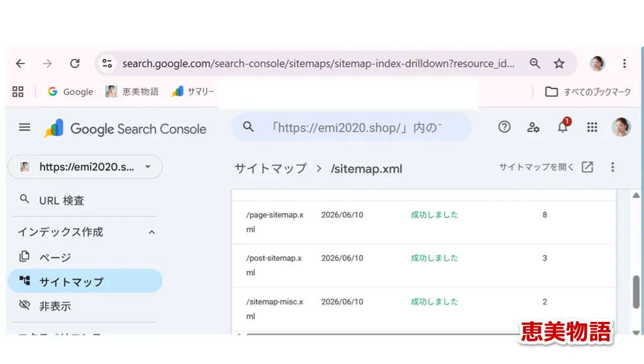
Task: Open 非表示 in the sidebar
Action: pyautogui.click(x=55, y=306)
